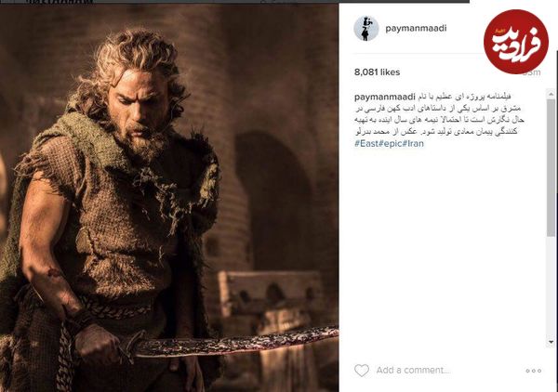This screenshot has width=558, height=392.
Task: Click the gray caption scrollbar thumb
Action: (x=551, y=167)
